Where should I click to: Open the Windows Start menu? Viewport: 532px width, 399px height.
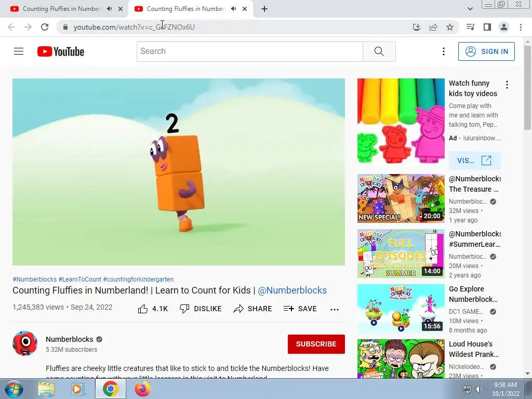14,389
